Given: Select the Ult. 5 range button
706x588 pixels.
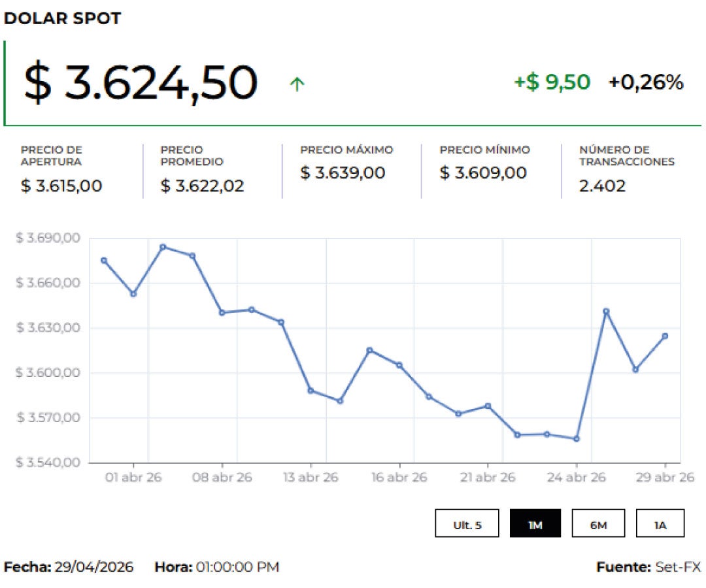Looking at the screenshot, I should click(467, 523).
